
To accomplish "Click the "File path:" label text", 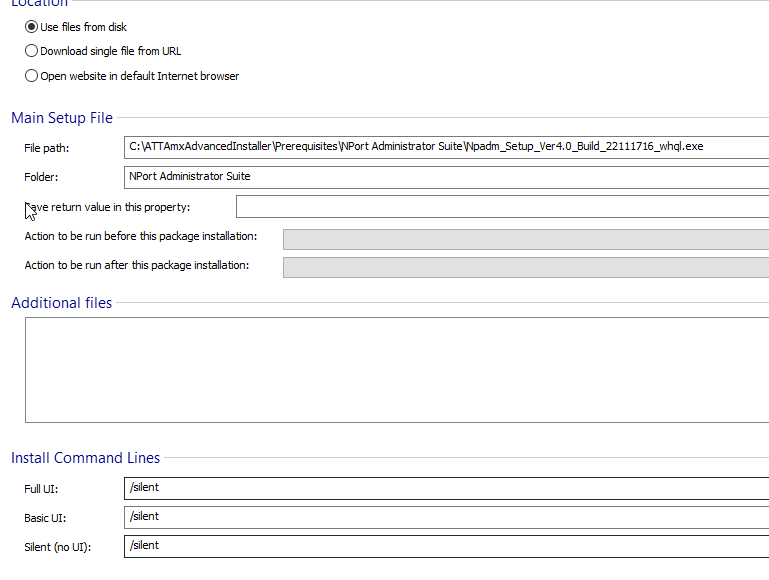I will [47, 148].
